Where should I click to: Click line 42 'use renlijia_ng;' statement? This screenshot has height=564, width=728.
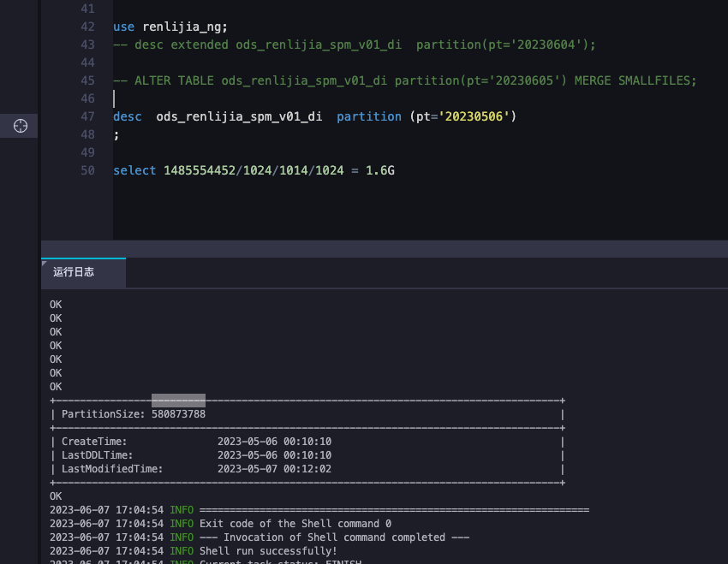(170, 27)
